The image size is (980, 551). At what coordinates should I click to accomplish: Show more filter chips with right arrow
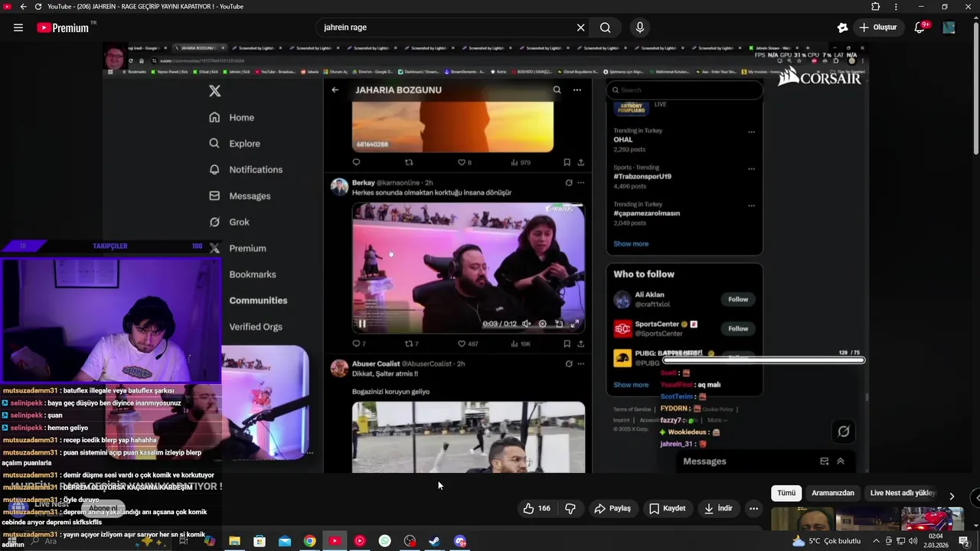[952, 496]
